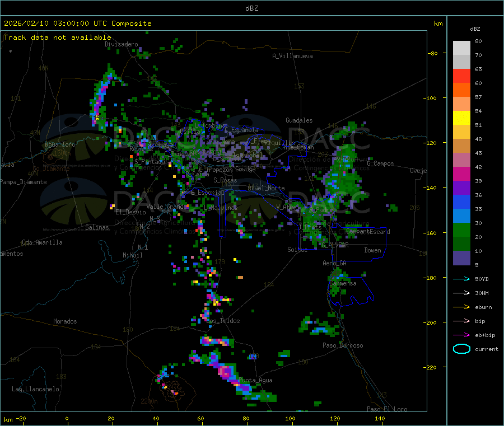Click the 'km' unit label at top right
This screenshot has width=504, height=426.
(x=438, y=24)
